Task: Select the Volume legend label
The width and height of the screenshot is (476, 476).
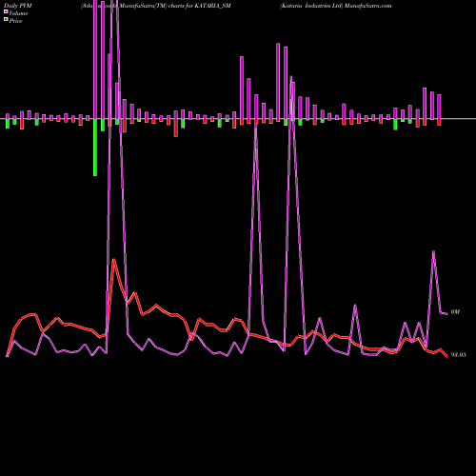Action: click(x=18, y=13)
